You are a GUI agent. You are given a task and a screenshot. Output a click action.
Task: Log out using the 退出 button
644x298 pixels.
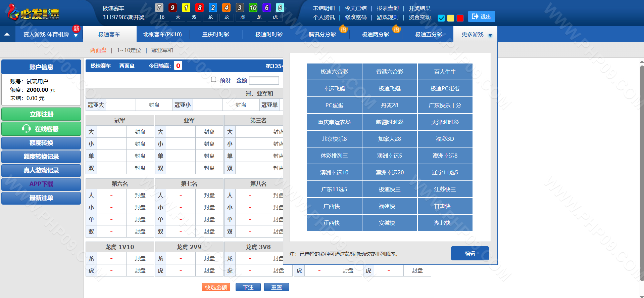[481, 16]
